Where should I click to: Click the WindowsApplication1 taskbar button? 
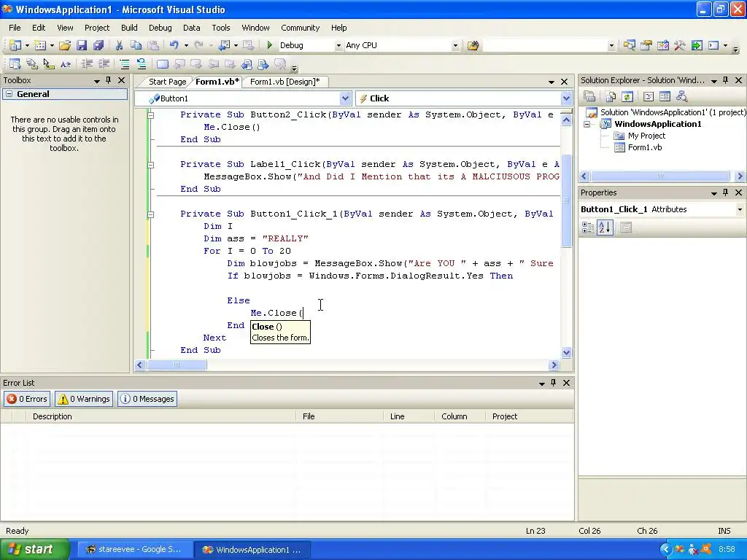point(252,550)
